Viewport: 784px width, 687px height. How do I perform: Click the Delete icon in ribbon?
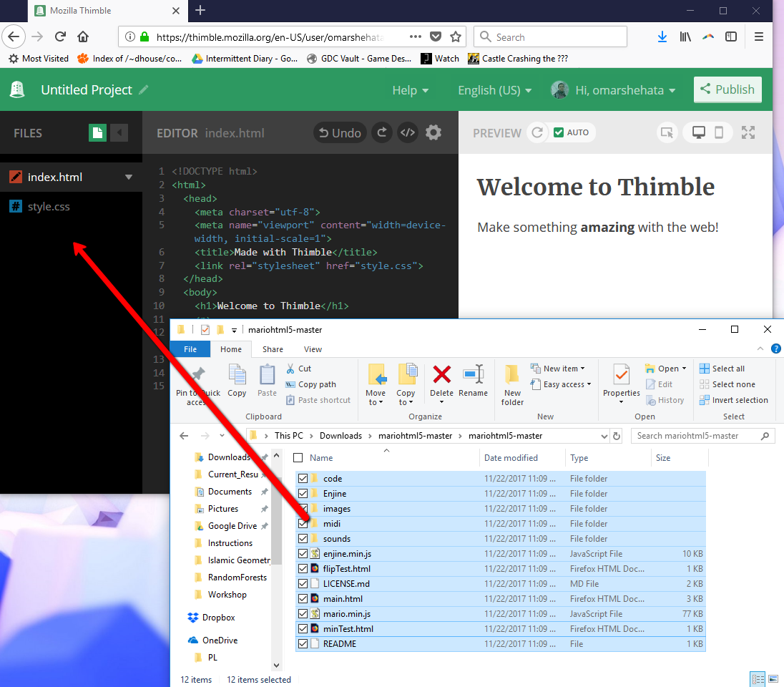coord(441,374)
